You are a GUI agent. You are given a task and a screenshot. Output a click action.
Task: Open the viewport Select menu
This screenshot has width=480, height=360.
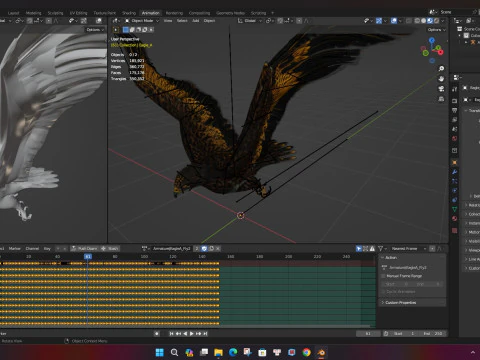(182, 21)
